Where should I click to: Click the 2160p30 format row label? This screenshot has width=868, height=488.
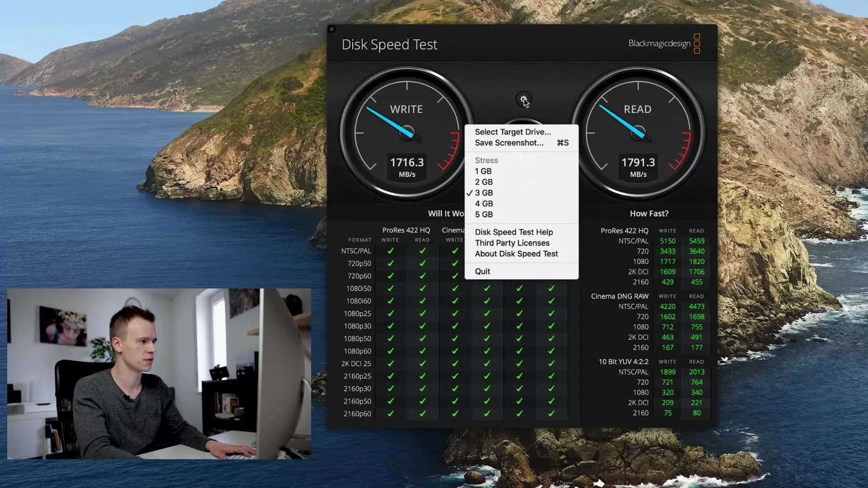357,389
